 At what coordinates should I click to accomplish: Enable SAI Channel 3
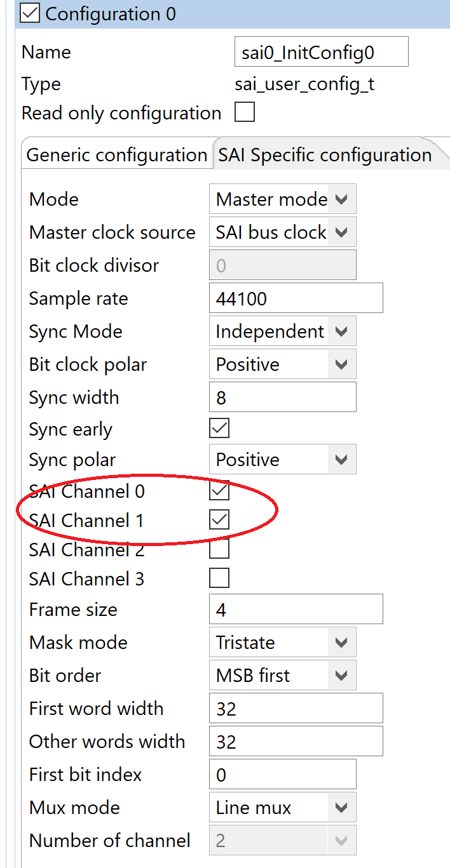(x=219, y=578)
